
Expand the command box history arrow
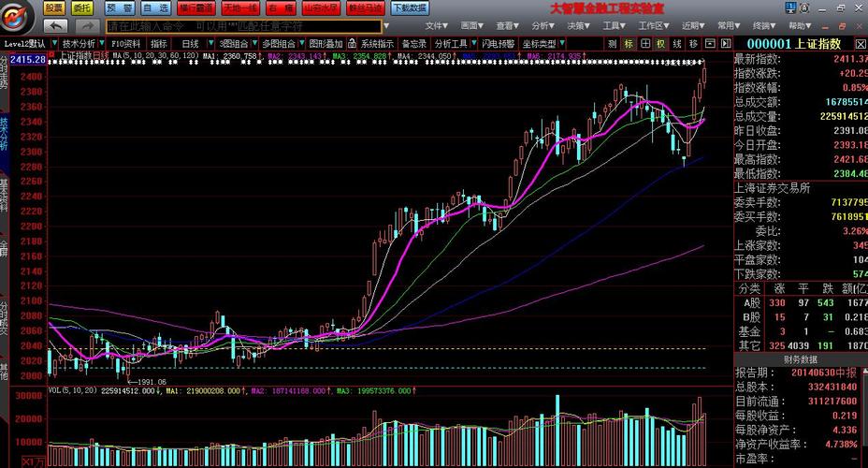point(386,26)
